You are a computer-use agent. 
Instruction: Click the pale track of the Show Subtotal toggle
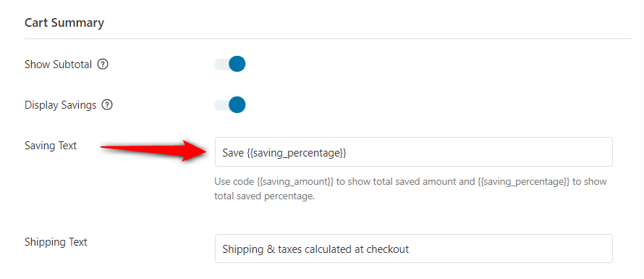[x=221, y=64]
